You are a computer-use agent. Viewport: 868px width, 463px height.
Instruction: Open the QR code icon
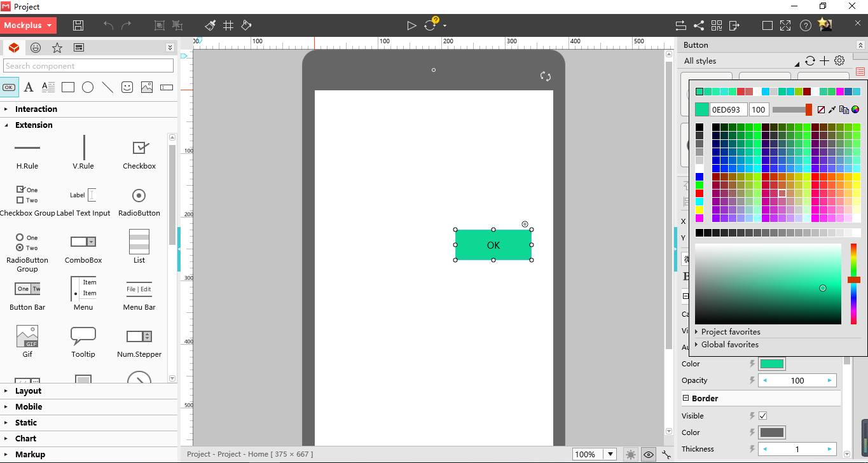point(717,25)
